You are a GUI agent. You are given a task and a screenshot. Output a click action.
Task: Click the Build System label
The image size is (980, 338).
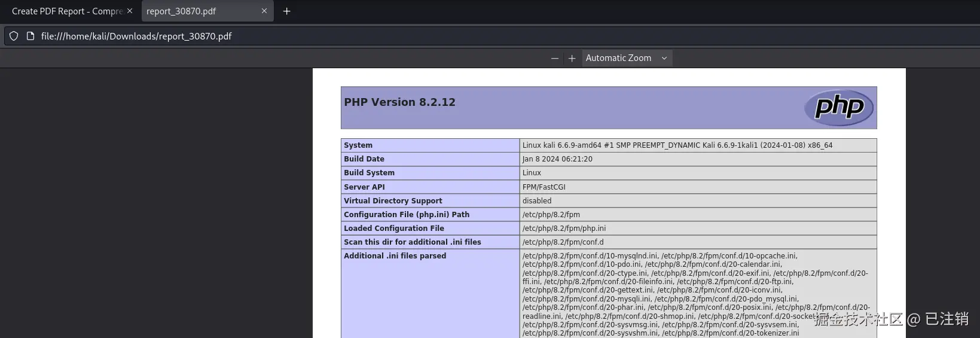coord(369,173)
